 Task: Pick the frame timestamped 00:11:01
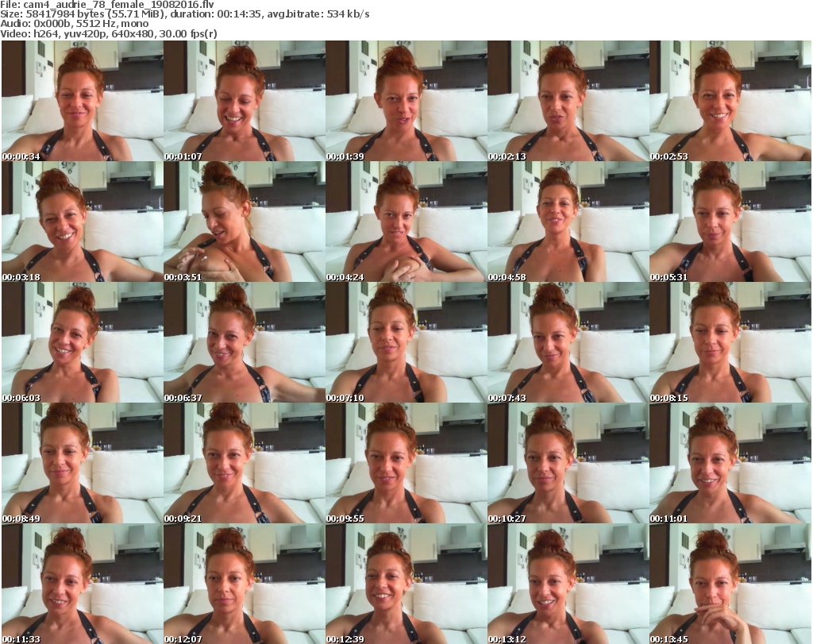(x=730, y=463)
